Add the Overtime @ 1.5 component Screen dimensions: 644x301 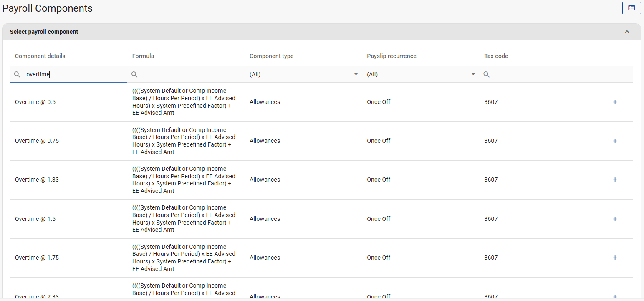tap(614, 219)
